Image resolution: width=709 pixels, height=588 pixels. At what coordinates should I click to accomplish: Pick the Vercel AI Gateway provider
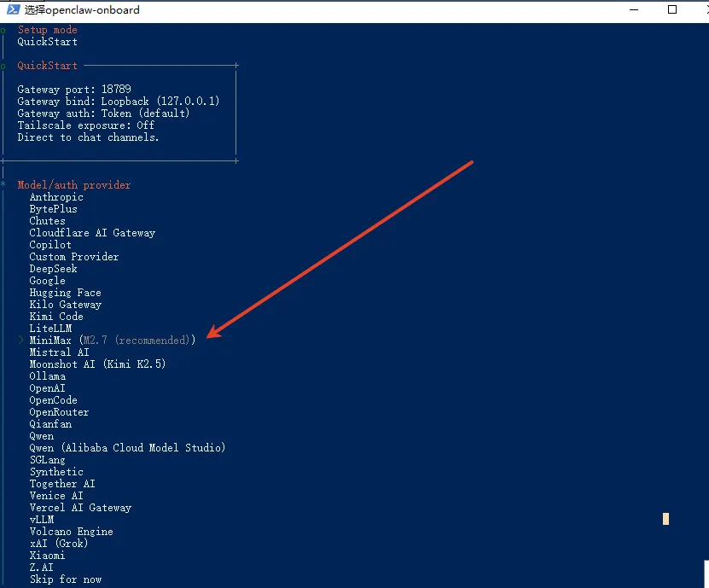coord(80,508)
